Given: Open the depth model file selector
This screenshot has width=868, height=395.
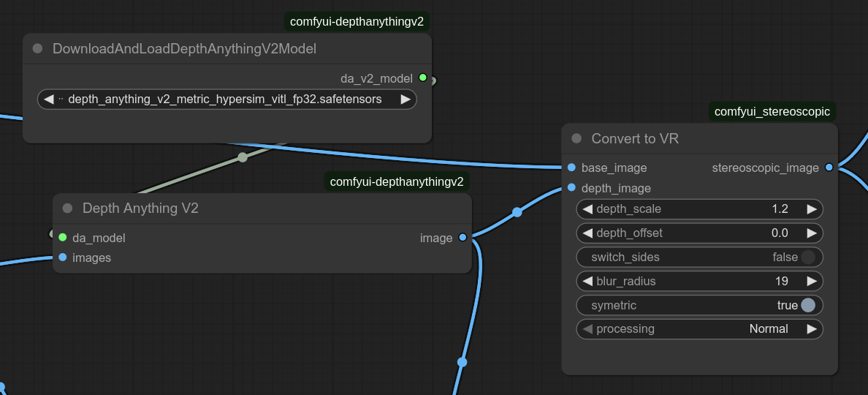Looking at the screenshot, I should click(225, 99).
